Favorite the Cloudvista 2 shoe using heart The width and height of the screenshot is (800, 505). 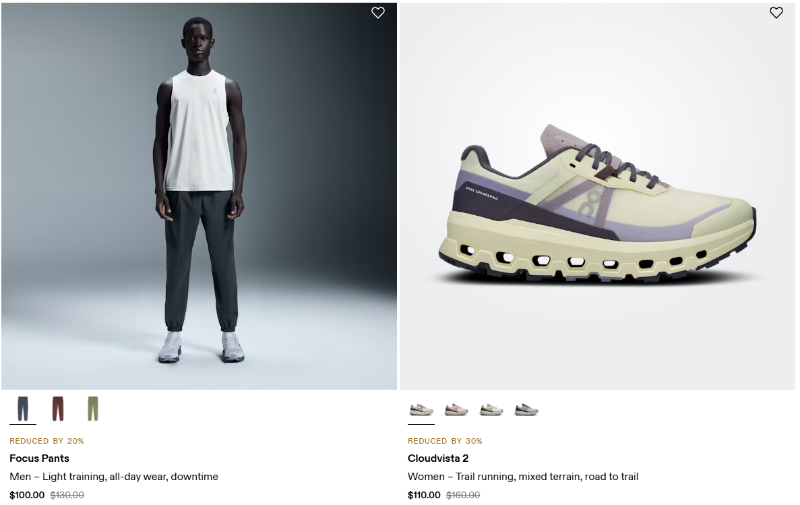[776, 13]
